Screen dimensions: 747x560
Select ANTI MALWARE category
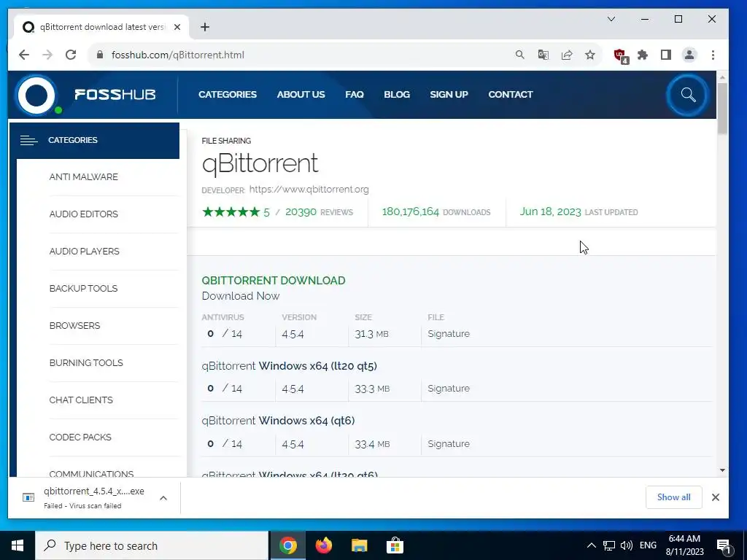point(83,176)
